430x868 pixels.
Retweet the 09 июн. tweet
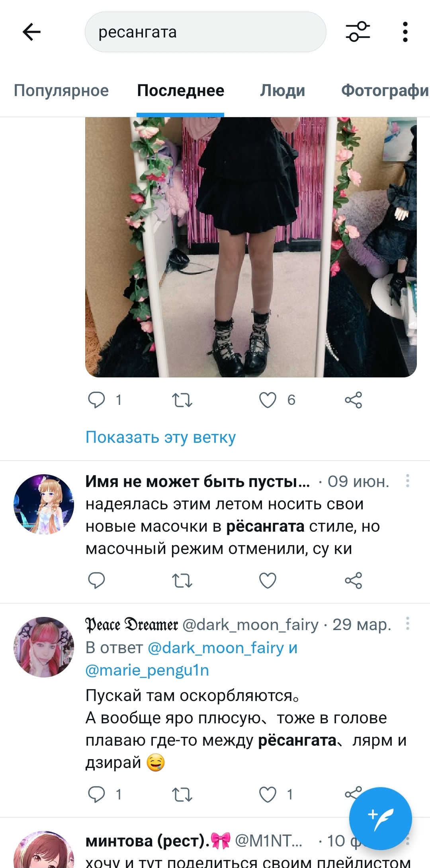click(182, 580)
